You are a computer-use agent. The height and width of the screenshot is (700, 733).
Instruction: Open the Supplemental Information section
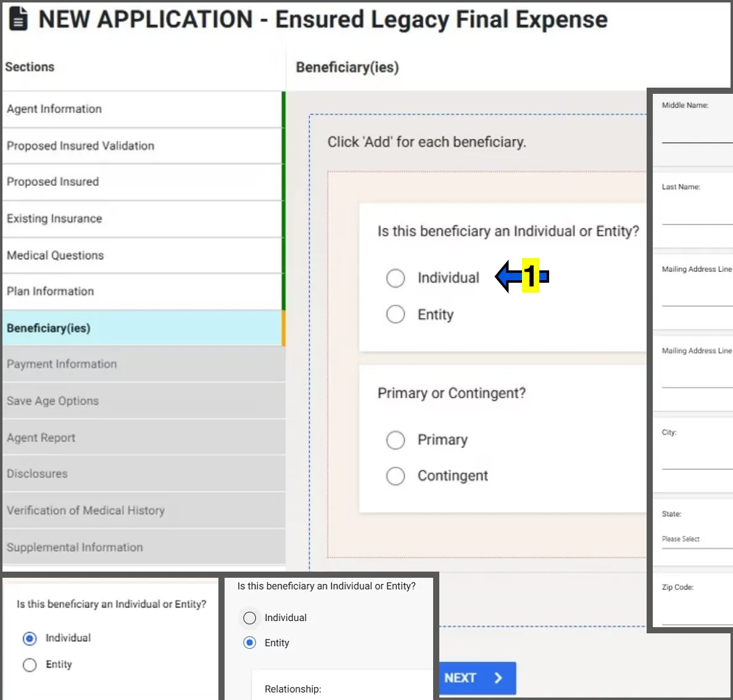pyautogui.click(x=144, y=547)
